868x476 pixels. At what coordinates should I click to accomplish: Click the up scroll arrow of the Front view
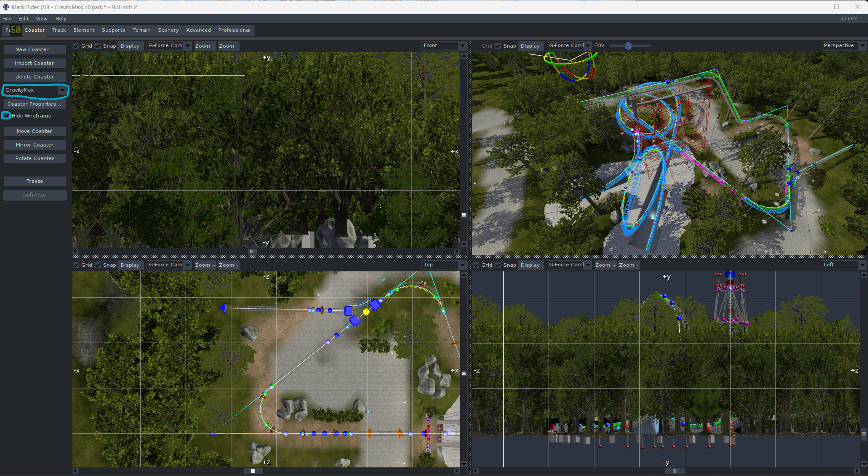(x=464, y=56)
